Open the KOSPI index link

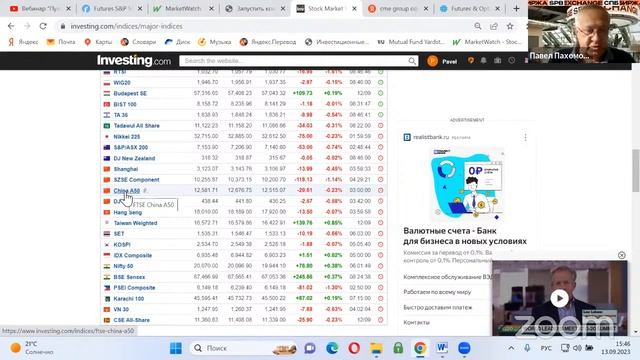pos(122,244)
